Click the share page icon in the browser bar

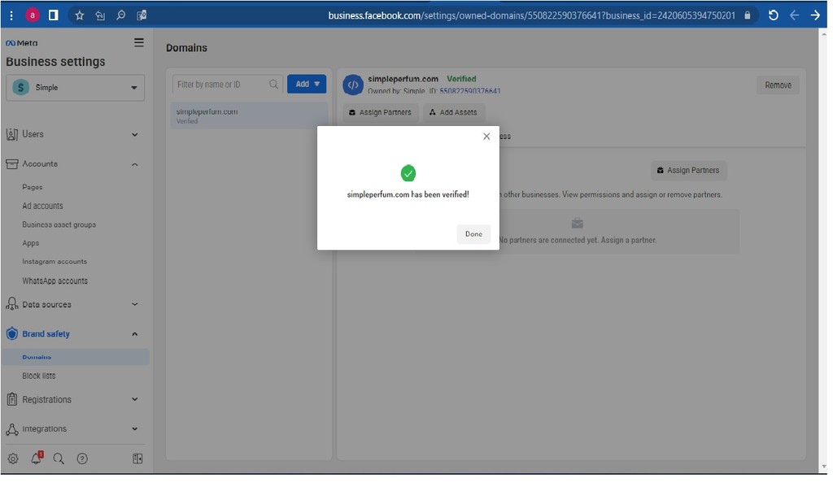[x=100, y=15]
